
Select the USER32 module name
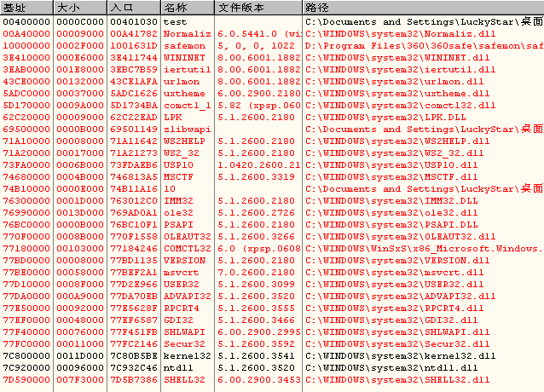pos(182,285)
